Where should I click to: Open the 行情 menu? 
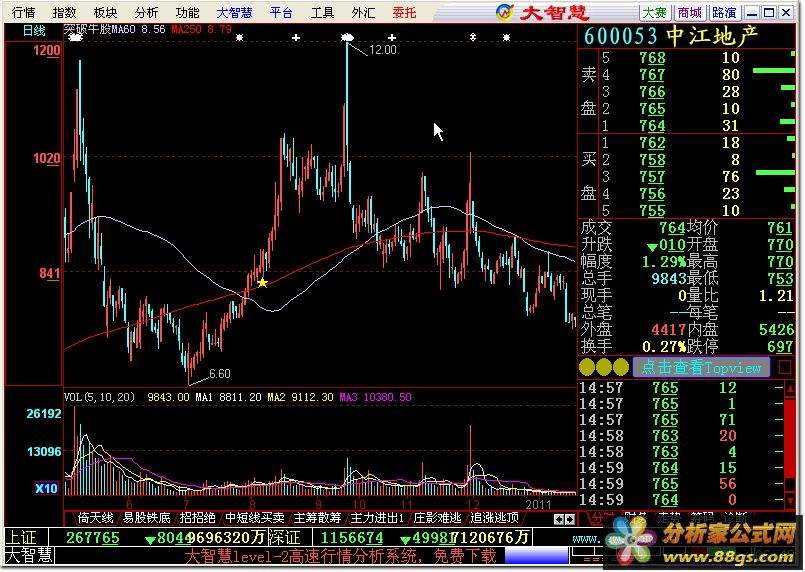24,12
